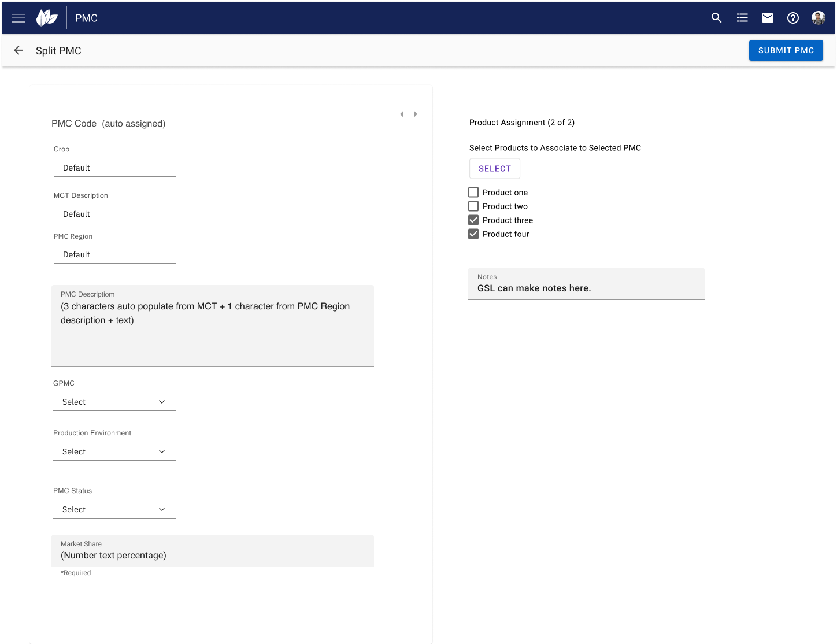Open the list view icon in header

pos(742,18)
